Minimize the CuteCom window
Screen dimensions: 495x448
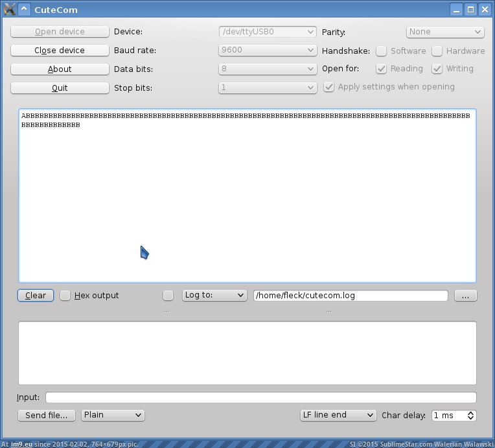coord(456,10)
